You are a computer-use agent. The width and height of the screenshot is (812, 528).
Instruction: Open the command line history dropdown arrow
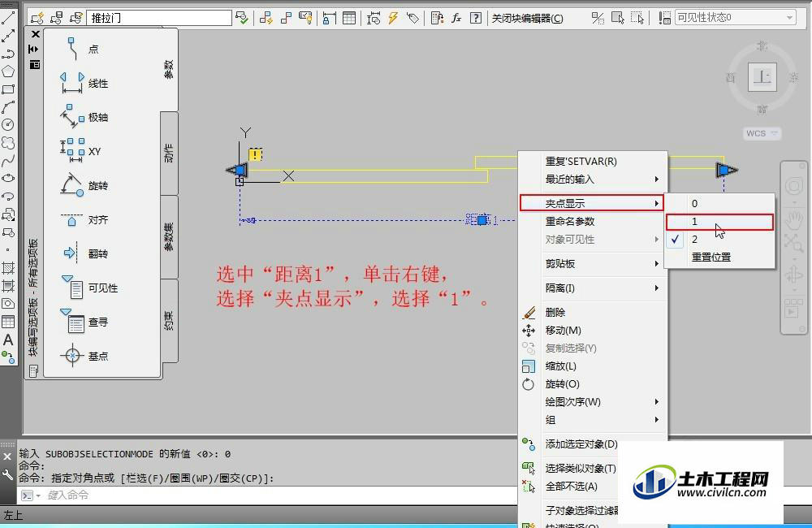tap(38, 496)
